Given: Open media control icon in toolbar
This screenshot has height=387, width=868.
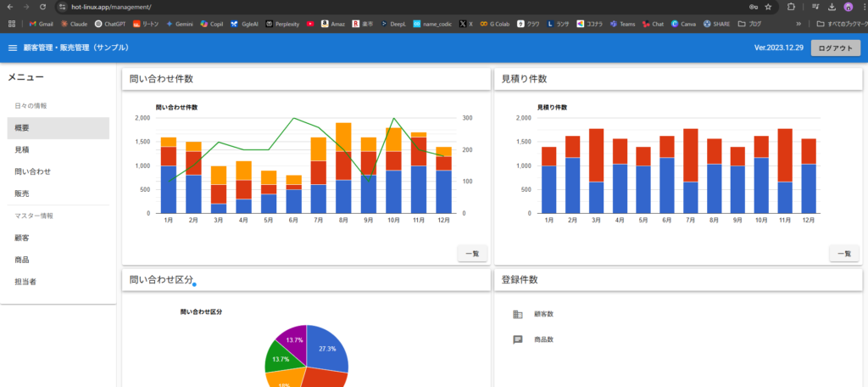Looking at the screenshot, I should (x=815, y=7).
